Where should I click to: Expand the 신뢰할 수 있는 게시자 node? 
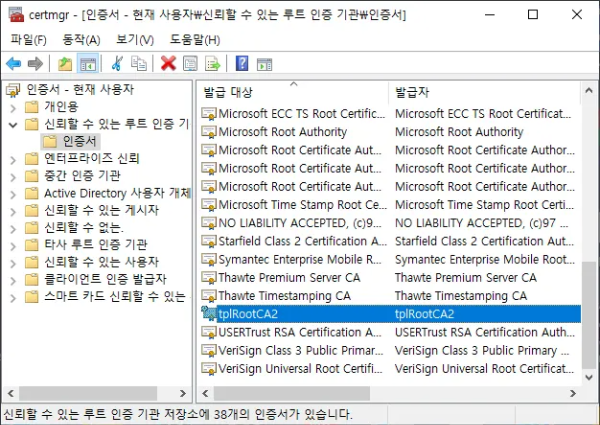13,212
